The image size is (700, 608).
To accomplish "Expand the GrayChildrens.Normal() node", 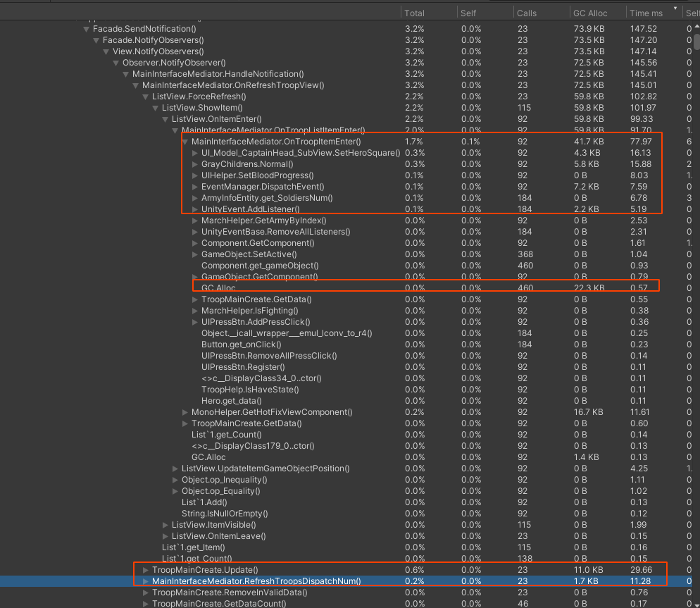I will pyautogui.click(x=195, y=164).
